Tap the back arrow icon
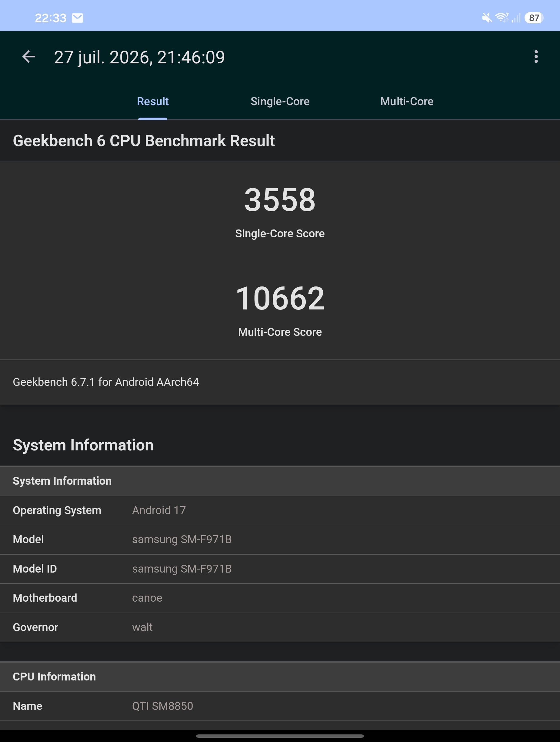Viewport: 560px width, 742px height. (x=28, y=57)
